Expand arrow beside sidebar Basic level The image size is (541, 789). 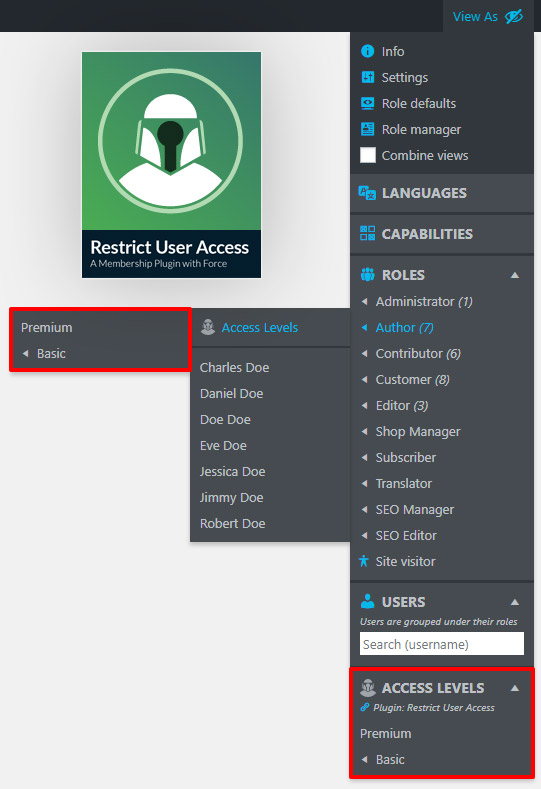click(x=364, y=759)
